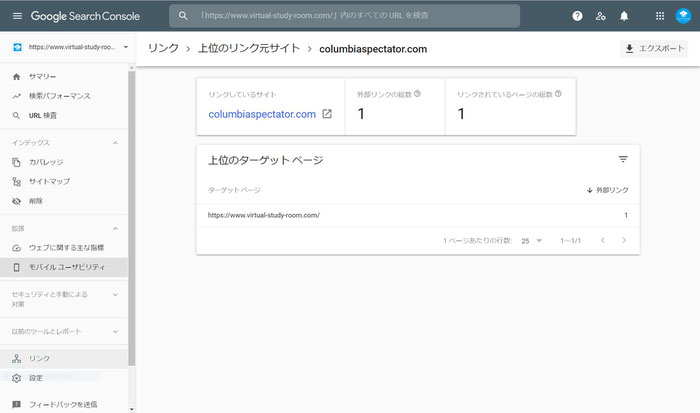The height and width of the screenshot is (413, 700).
Task: Open columbiaspectator.com link in card
Action: (x=262, y=114)
